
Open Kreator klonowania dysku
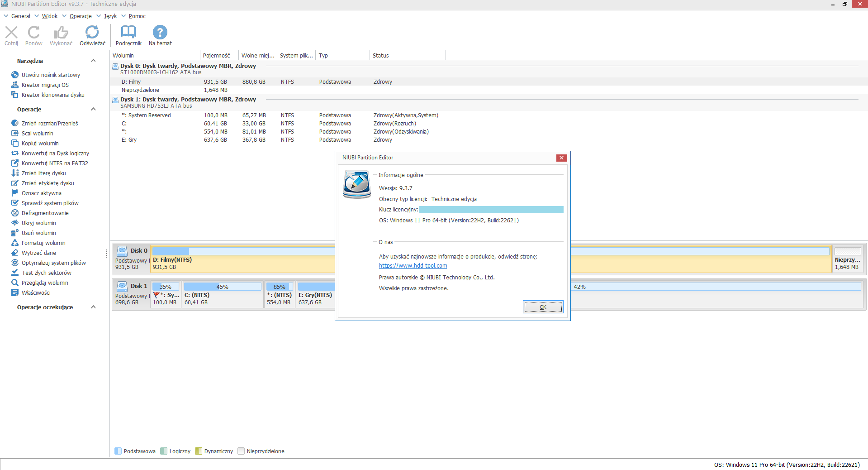[53, 95]
